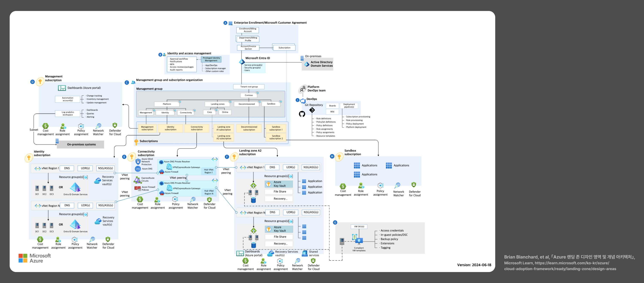This screenshot has height=283, width=644.
Task: Click the Azure DDoS Network Protection shield icon
Action: coord(138,162)
